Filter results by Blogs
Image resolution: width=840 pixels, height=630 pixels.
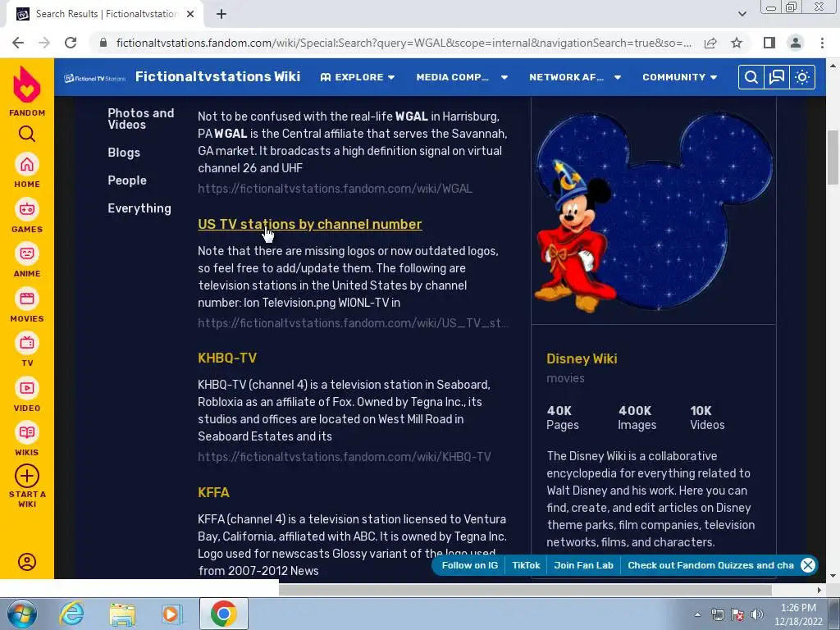pyautogui.click(x=124, y=153)
